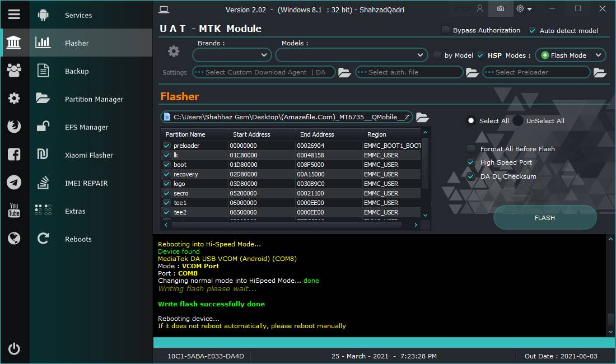Click the YouTube sidebar icon
616x364 pixels.
point(14,211)
